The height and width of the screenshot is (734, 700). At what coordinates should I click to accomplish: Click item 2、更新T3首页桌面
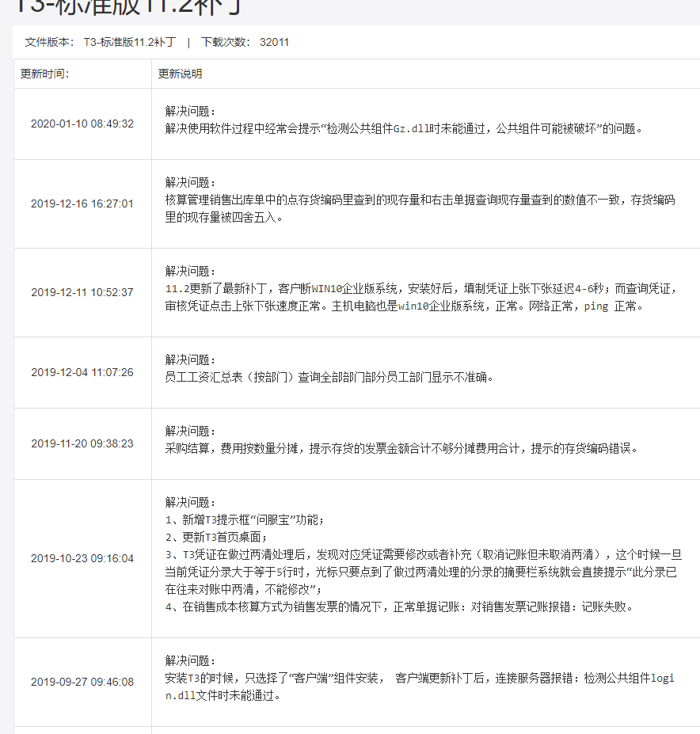tap(216, 537)
